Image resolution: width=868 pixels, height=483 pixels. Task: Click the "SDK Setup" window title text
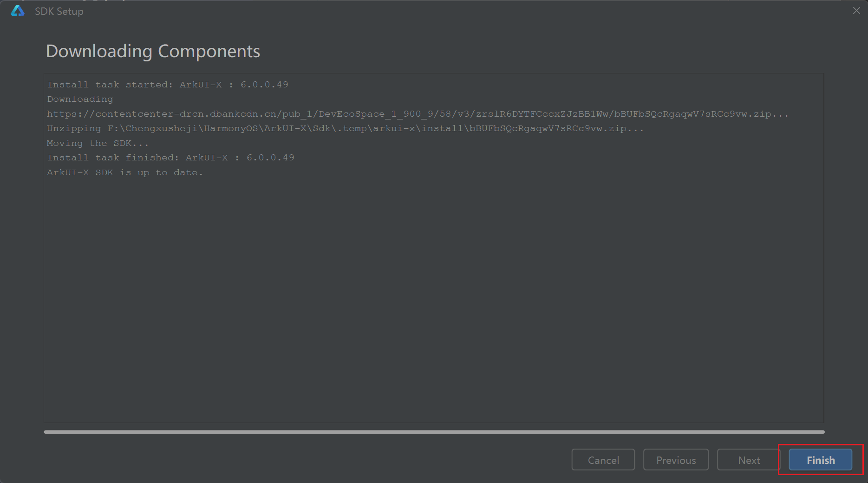click(59, 11)
